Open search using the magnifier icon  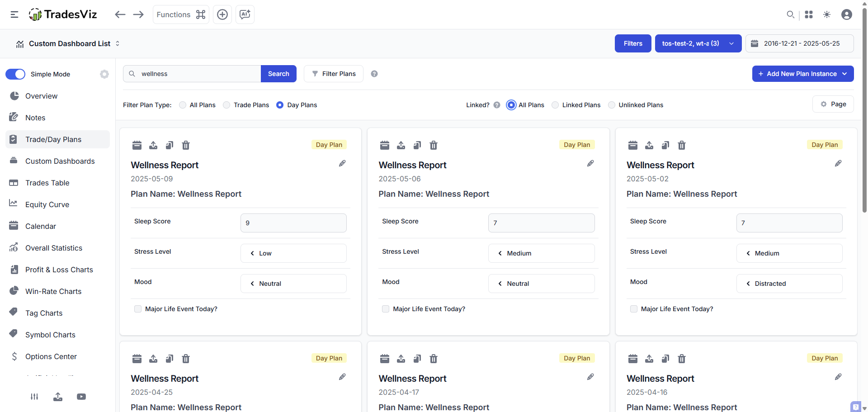790,14
